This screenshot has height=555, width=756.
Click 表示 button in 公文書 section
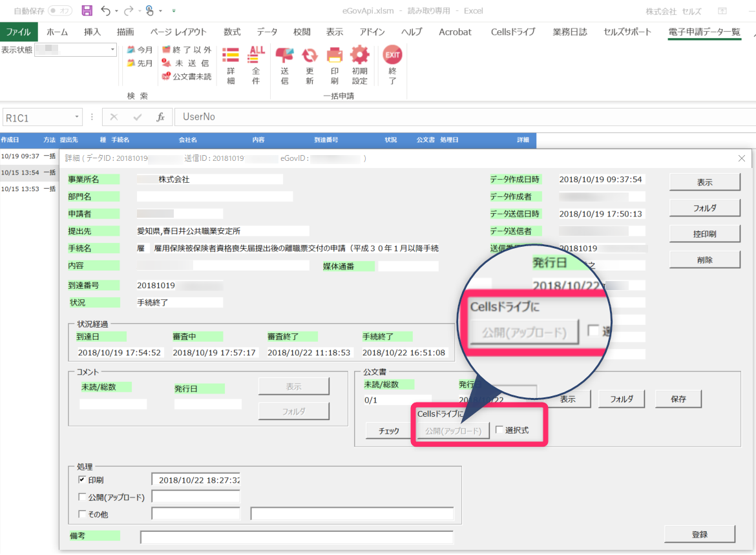pyautogui.click(x=567, y=399)
